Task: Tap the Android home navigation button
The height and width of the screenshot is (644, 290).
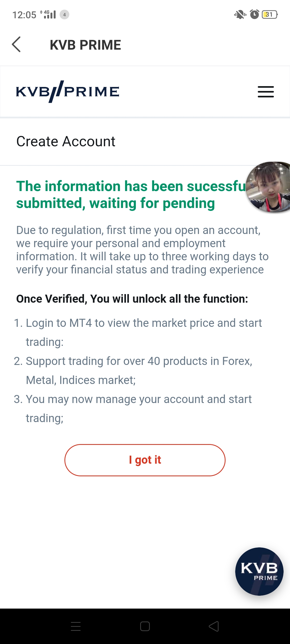Action: (145, 626)
